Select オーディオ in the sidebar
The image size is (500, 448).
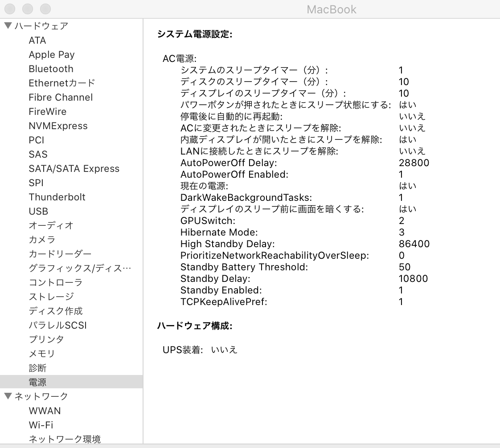click(51, 226)
